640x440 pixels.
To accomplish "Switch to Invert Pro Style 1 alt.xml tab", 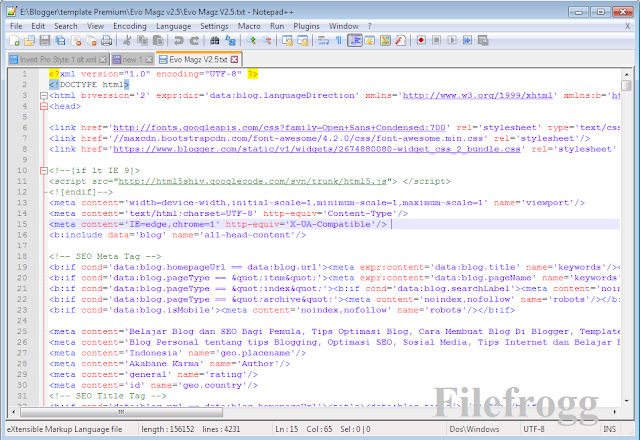I will 58,60.
